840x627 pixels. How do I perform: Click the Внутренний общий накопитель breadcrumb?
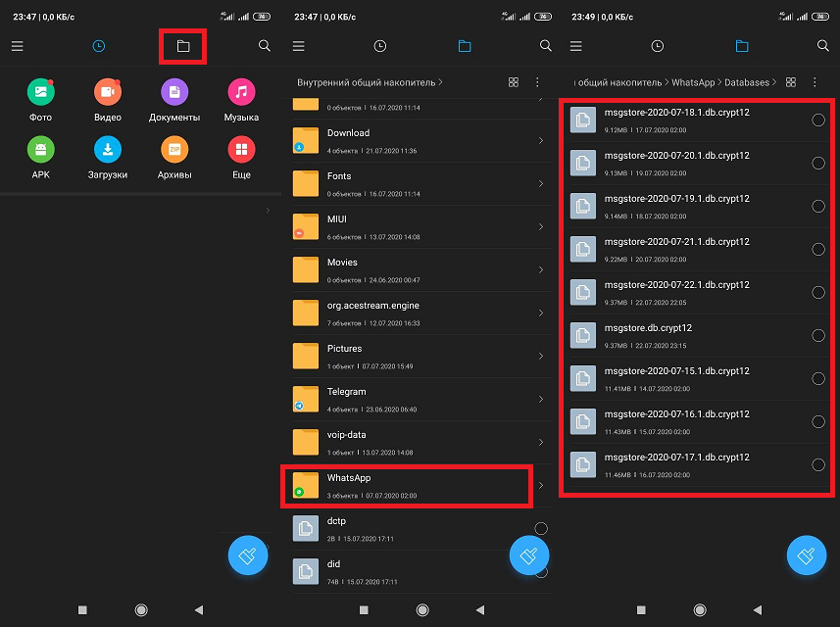point(367,82)
